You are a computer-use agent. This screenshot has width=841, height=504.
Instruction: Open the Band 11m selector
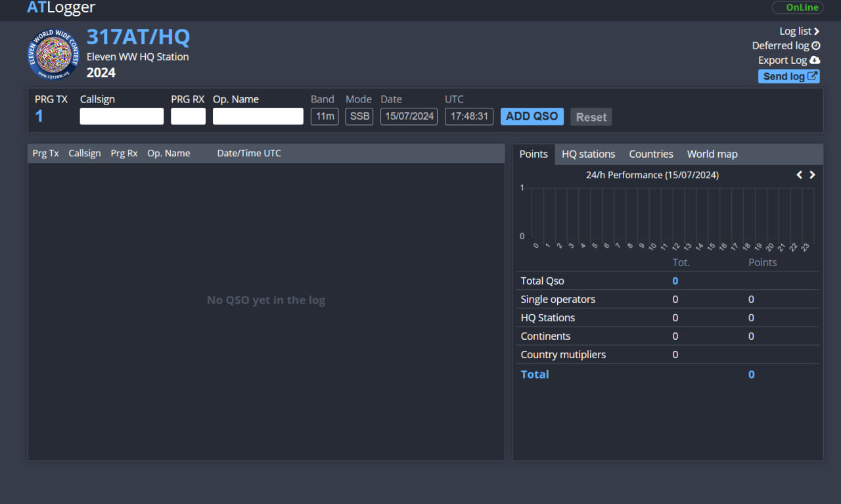[325, 116]
